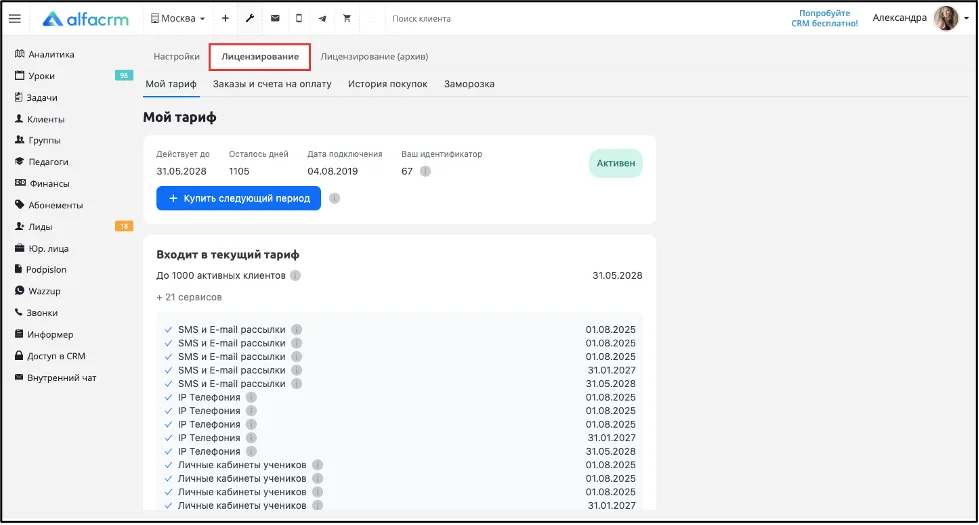This screenshot has height=525, width=979.
Task: Open Звонки in the sidebar
Action: 36,313
